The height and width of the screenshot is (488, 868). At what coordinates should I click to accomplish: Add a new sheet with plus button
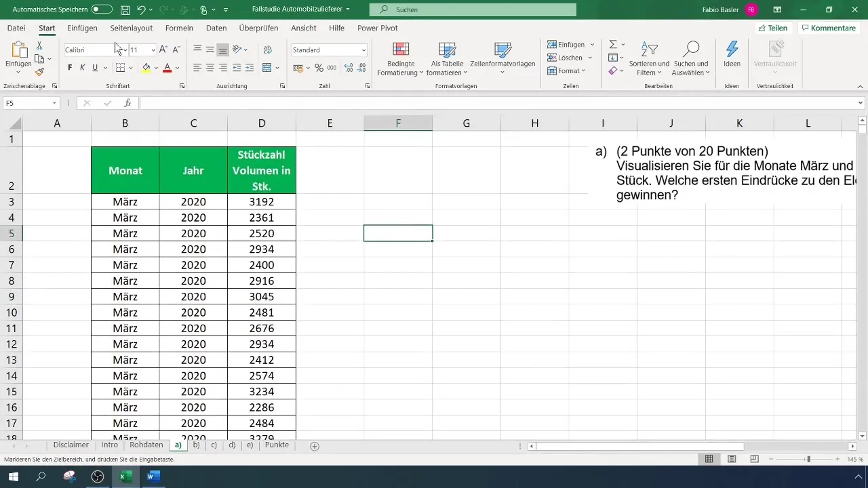[314, 446]
